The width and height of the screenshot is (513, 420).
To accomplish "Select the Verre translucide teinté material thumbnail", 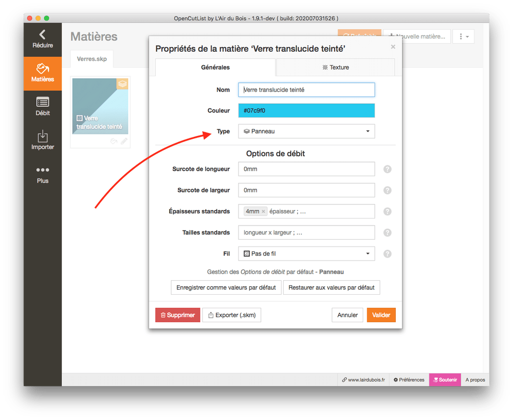I will pos(100,106).
